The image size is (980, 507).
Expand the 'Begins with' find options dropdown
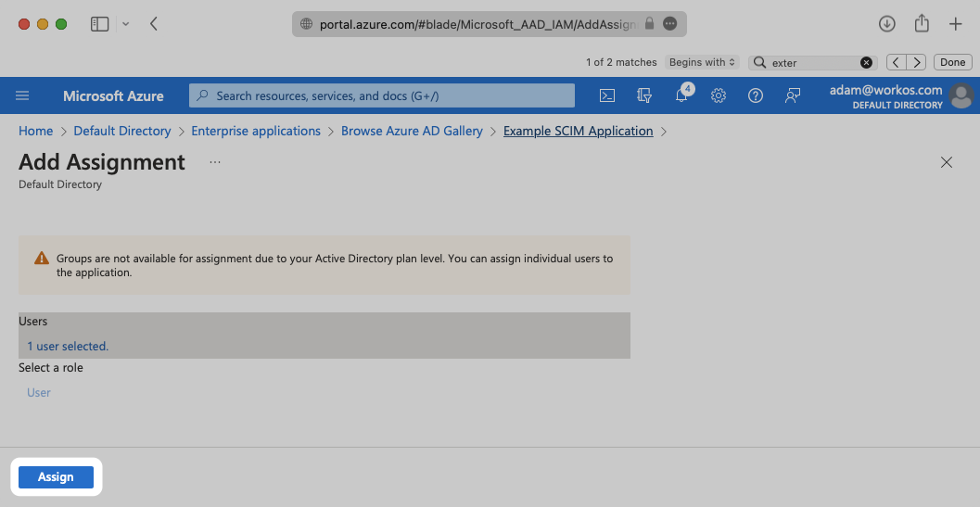(702, 62)
